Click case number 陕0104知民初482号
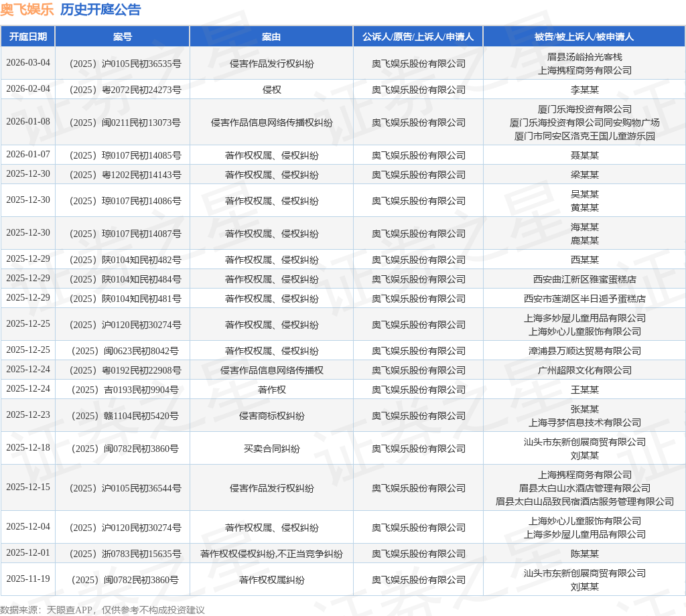 125,260
